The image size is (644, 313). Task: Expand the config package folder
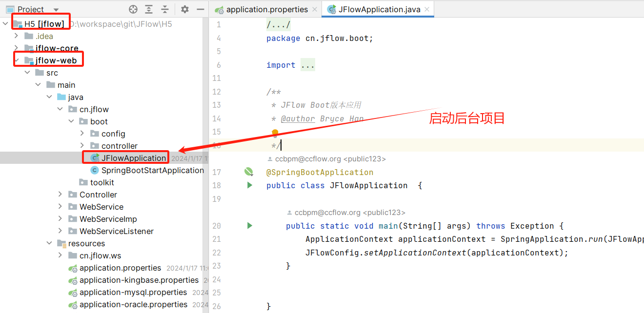tap(82, 134)
